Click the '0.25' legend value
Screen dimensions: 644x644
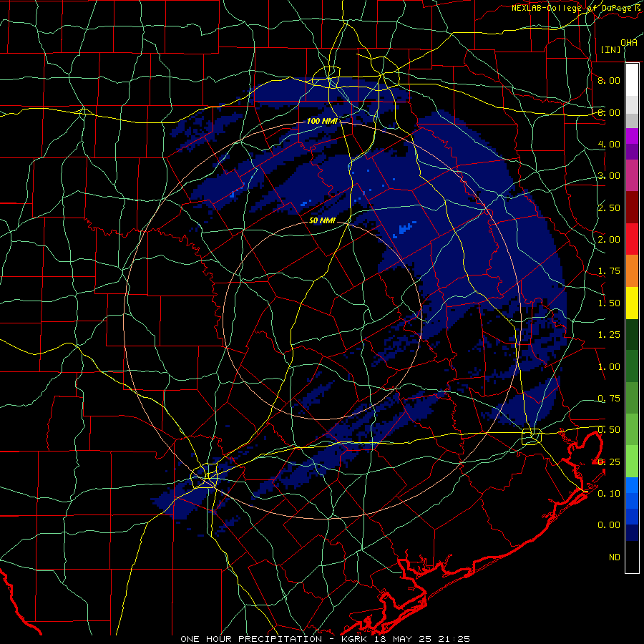click(609, 462)
